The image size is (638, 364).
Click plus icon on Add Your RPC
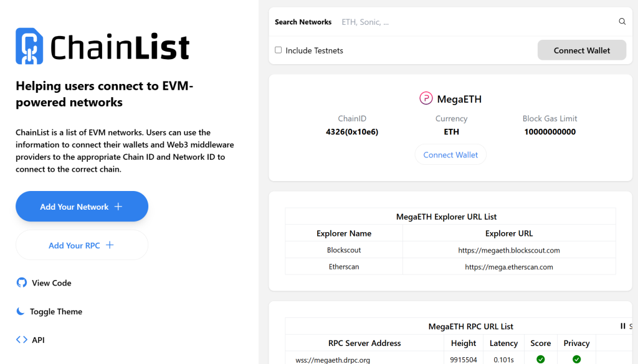pyautogui.click(x=110, y=245)
